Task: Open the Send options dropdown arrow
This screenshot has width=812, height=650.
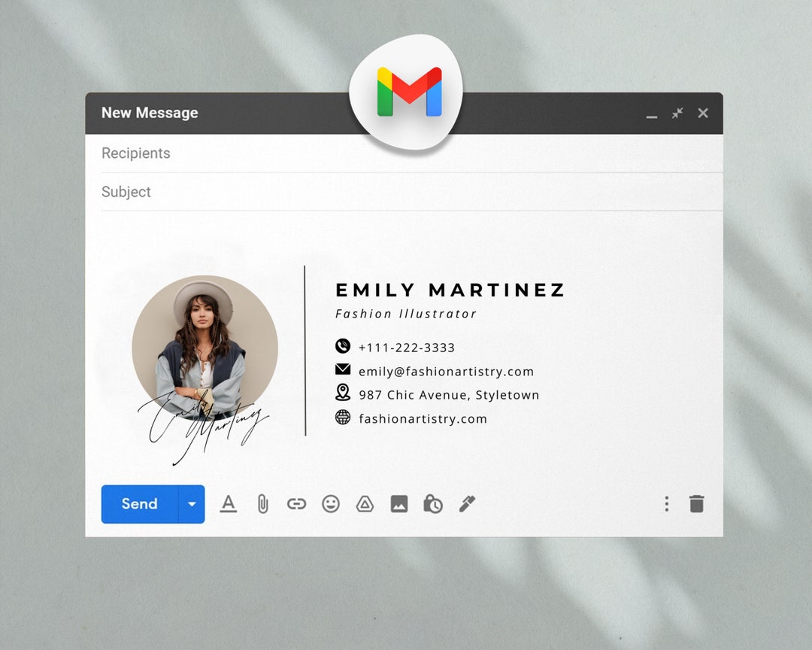Action: click(x=191, y=504)
